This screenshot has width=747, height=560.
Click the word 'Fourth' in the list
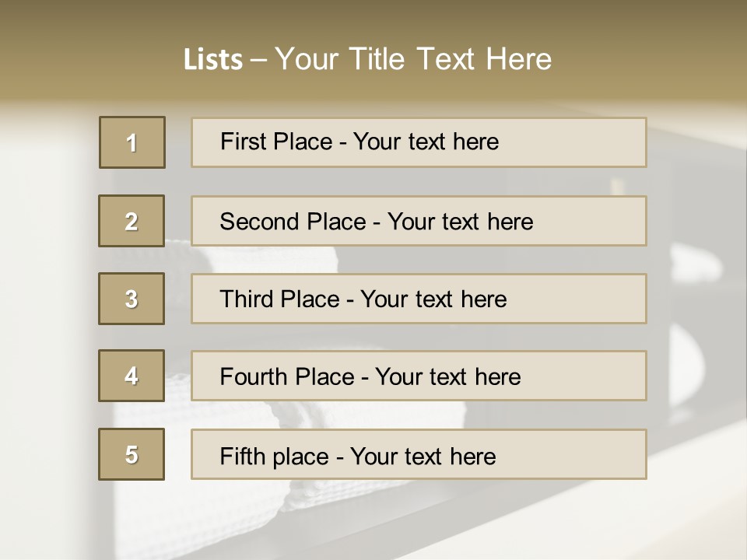click(x=254, y=377)
